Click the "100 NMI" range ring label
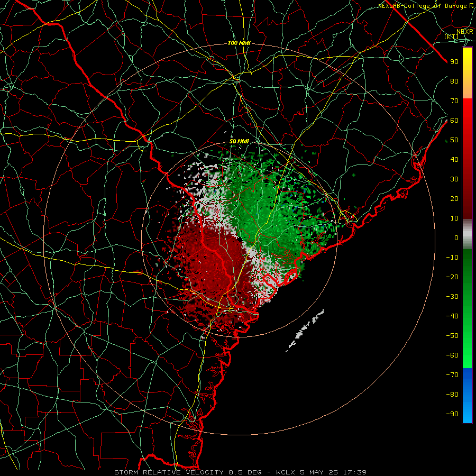The image size is (476, 476). point(239,43)
